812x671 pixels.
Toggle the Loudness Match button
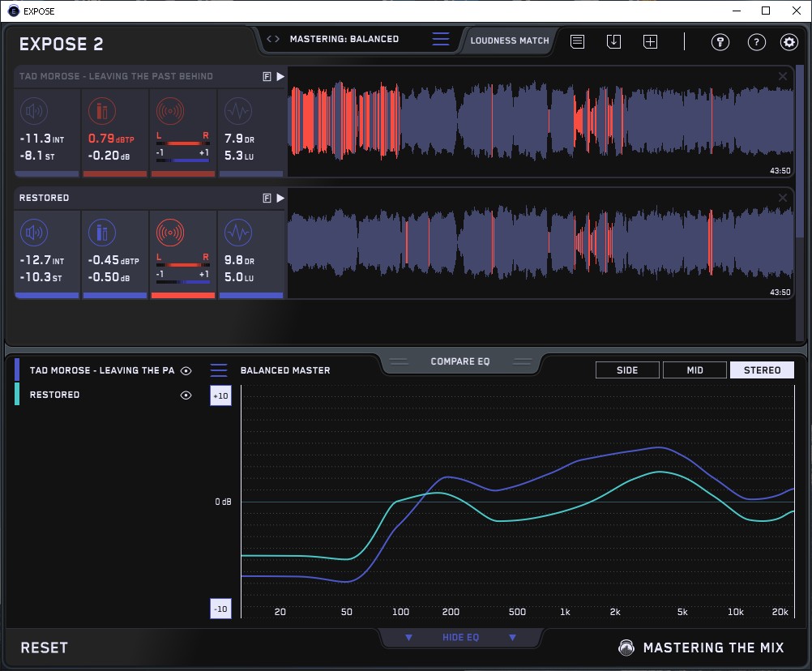[x=509, y=40]
